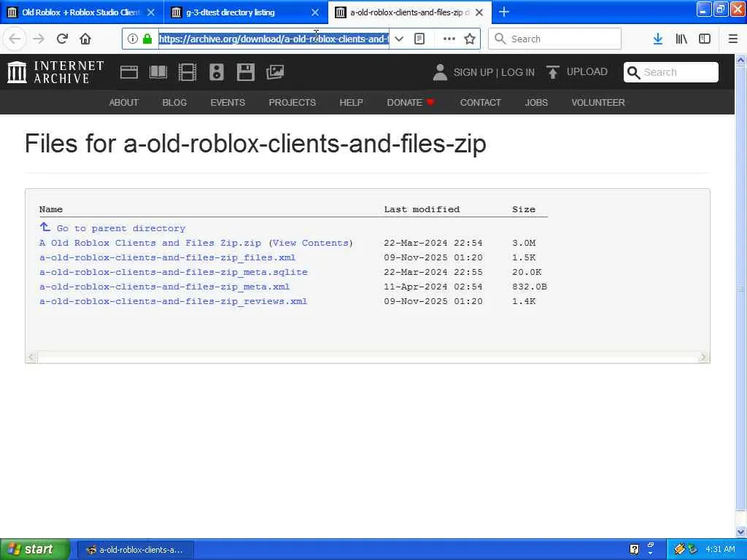Reload the current page

pyautogui.click(x=62, y=39)
